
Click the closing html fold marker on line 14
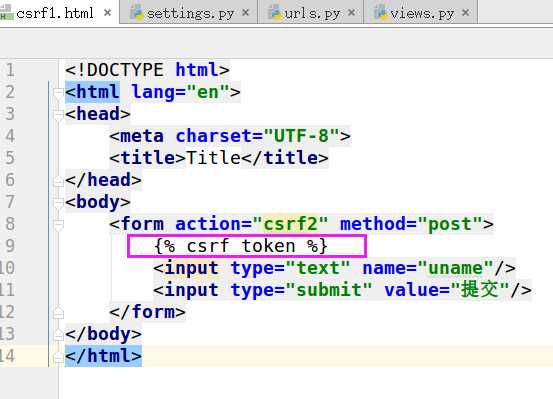pyautogui.click(x=58, y=357)
